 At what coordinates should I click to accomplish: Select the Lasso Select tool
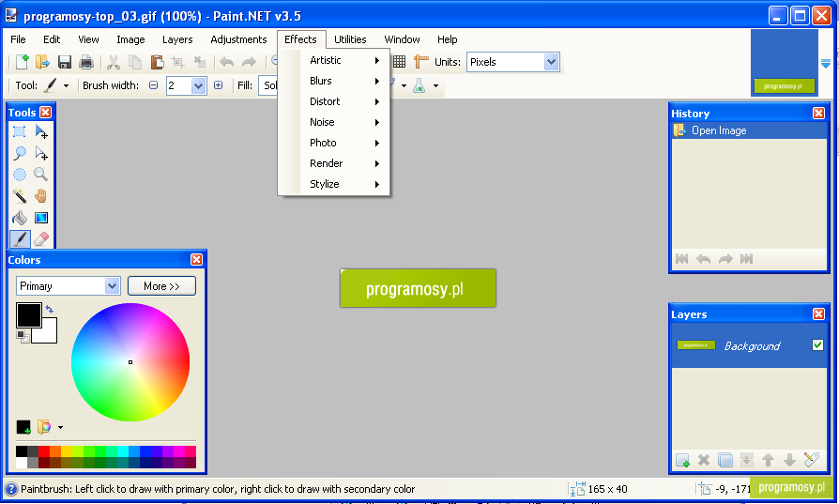[20, 154]
